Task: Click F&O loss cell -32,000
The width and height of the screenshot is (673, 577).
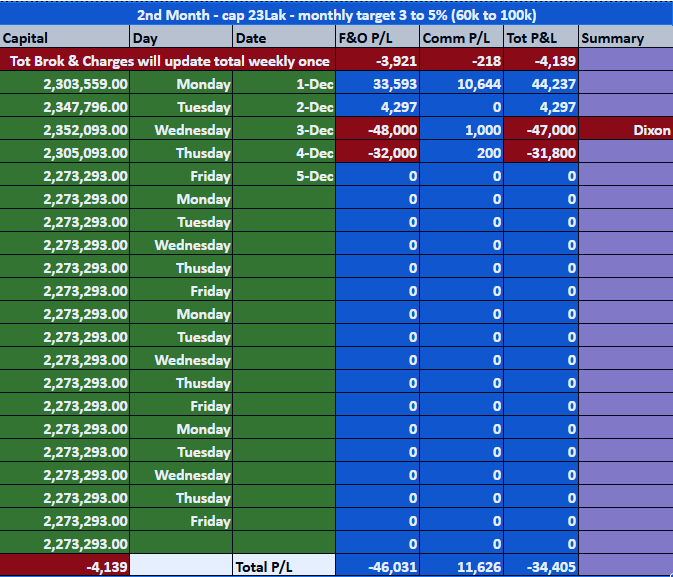Action: click(377, 152)
